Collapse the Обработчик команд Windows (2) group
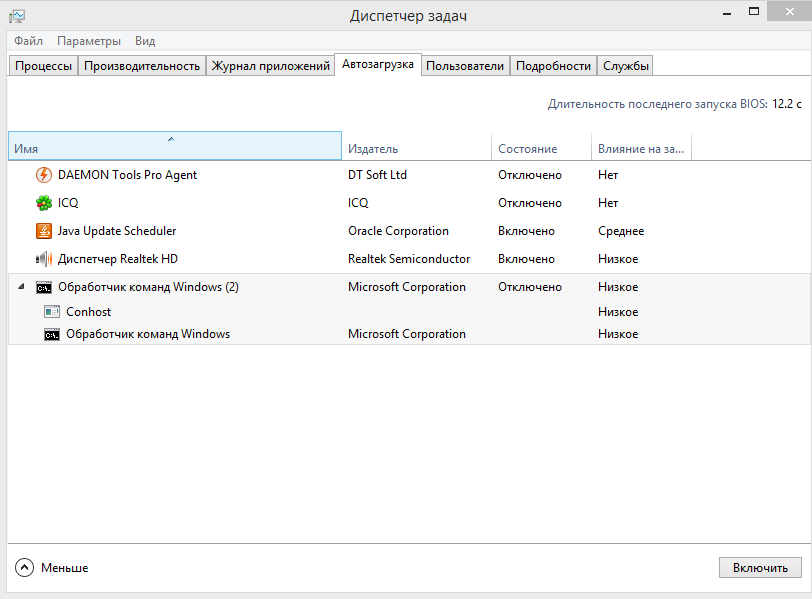Screen dimensions: 812x599 pyautogui.click(x=22, y=287)
